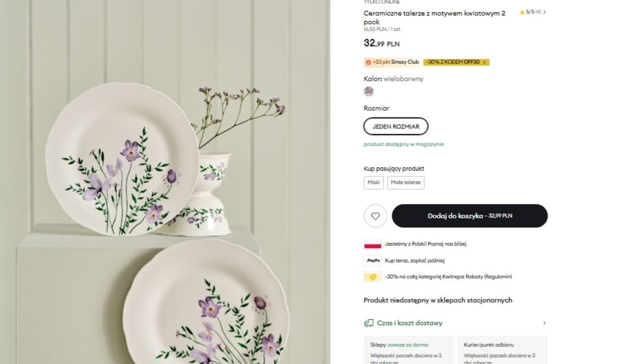
Task: Add product to wishlist with heart icon
Action: [x=375, y=216]
